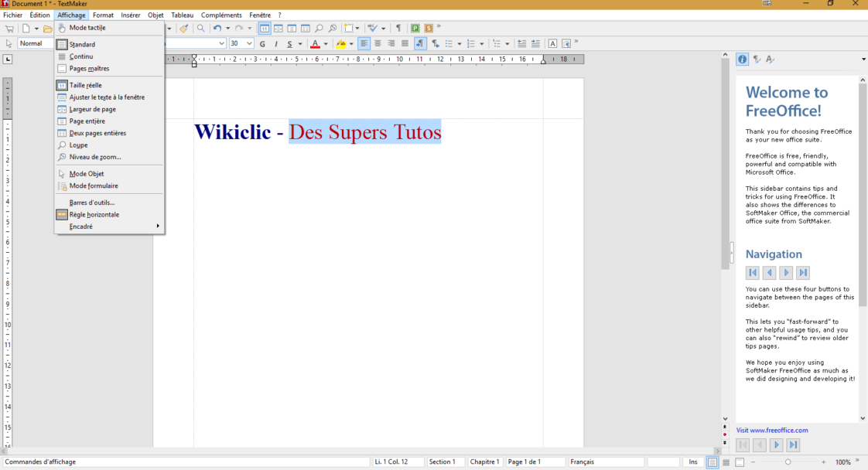Screen dimensions: 868x470
Task: Select Continu view mode
Action: click(x=109, y=56)
